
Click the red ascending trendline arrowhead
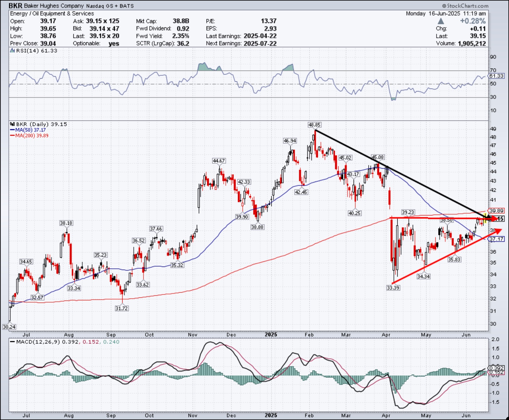click(498, 231)
